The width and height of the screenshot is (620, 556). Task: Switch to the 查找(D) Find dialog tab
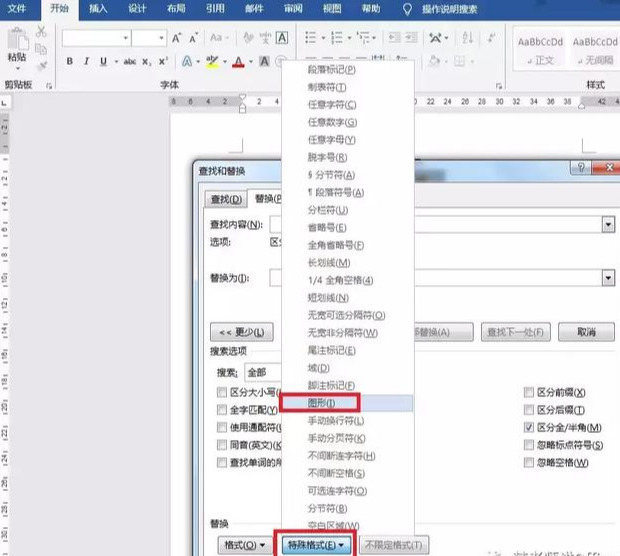pos(226,199)
